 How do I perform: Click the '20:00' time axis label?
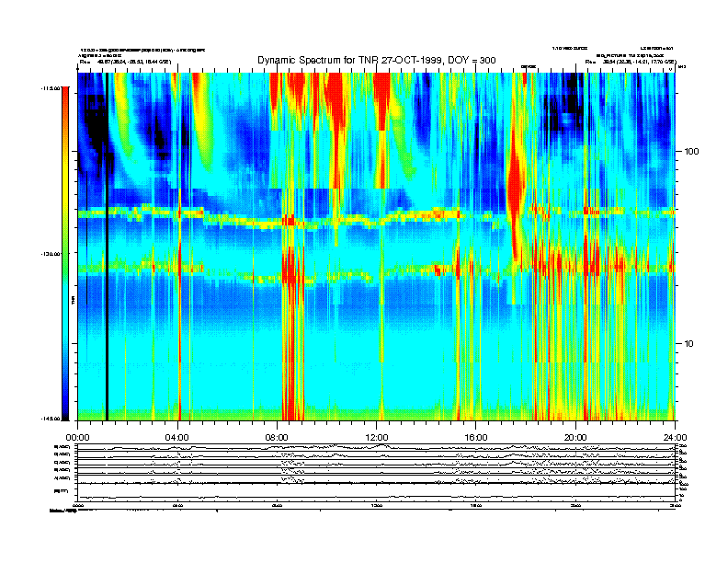point(575,437)
